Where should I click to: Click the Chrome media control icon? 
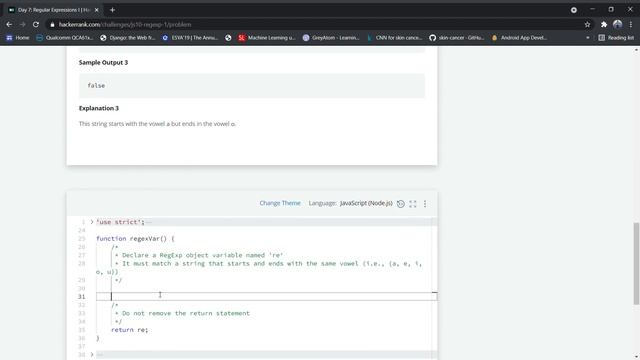click(574, 10)
